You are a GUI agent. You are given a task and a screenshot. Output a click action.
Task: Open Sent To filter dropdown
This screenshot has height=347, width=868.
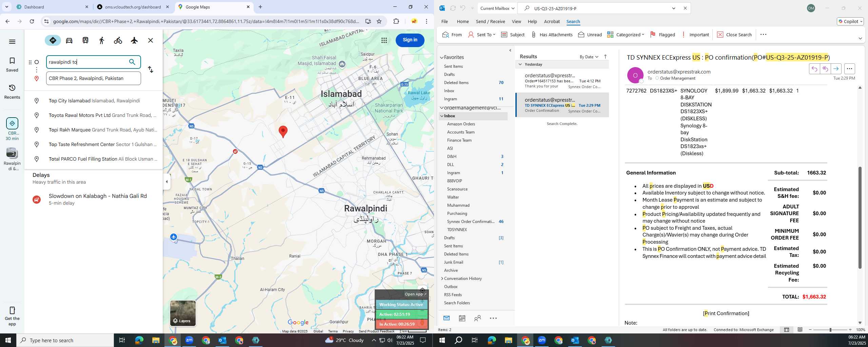pos(481,35)
